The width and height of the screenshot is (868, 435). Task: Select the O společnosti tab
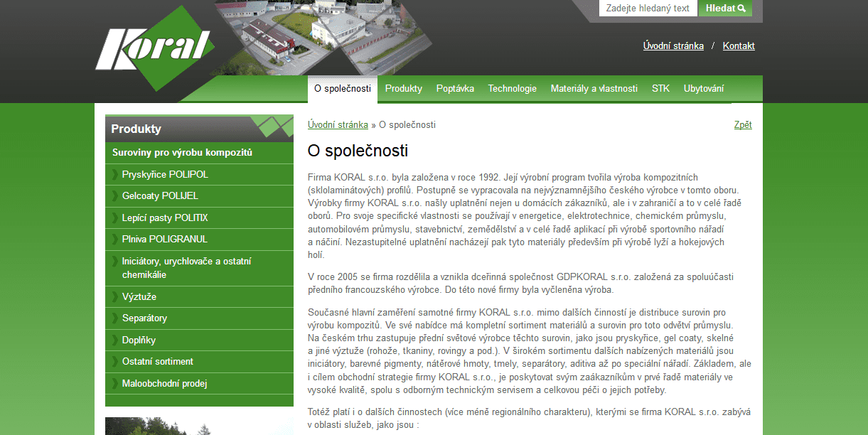(343, 89)
